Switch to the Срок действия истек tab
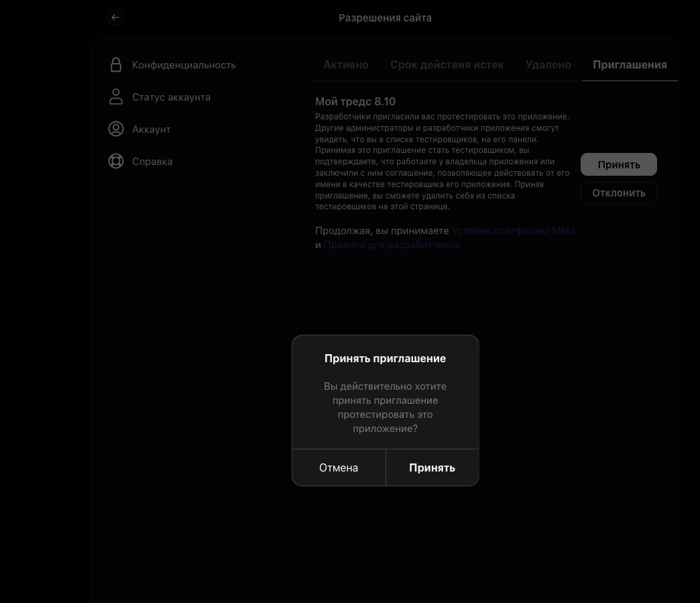Image resolution: width=700 pixels, height=603 pixels. pyautogui.click(x=447, y=65)
